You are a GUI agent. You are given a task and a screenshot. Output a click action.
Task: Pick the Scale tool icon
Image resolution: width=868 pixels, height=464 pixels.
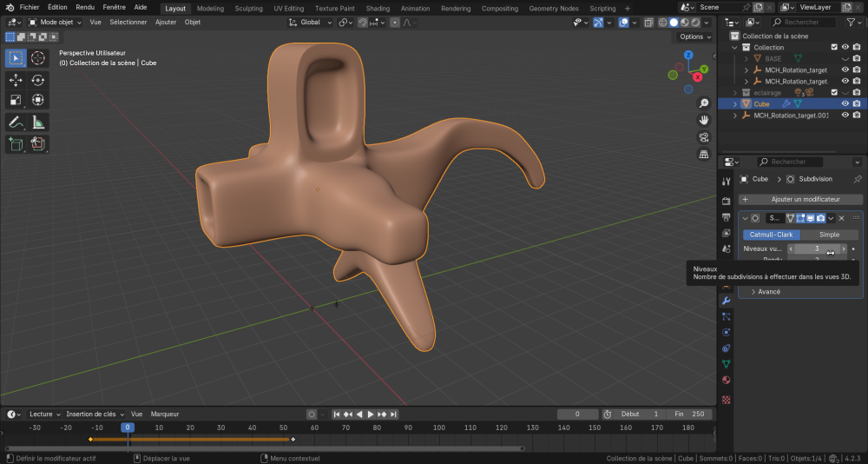coord(16,100)
